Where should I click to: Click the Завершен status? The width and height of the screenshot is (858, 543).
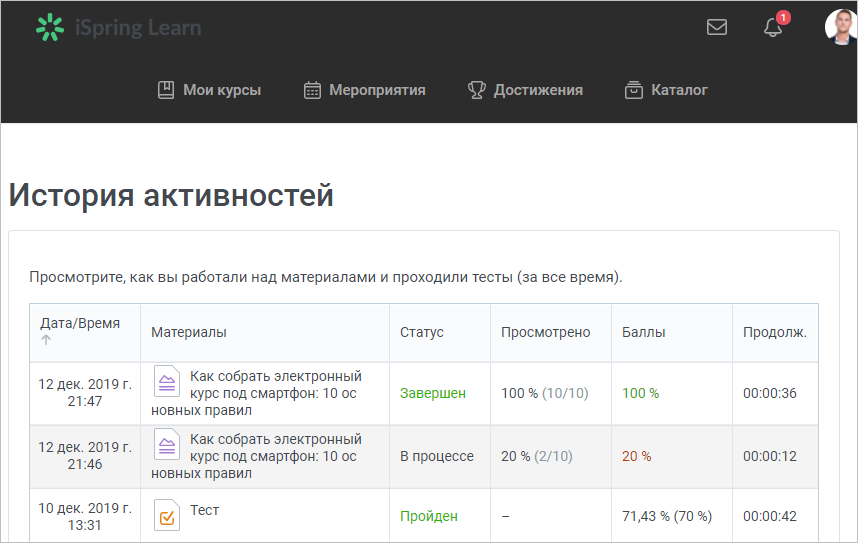tap(433, 393)
